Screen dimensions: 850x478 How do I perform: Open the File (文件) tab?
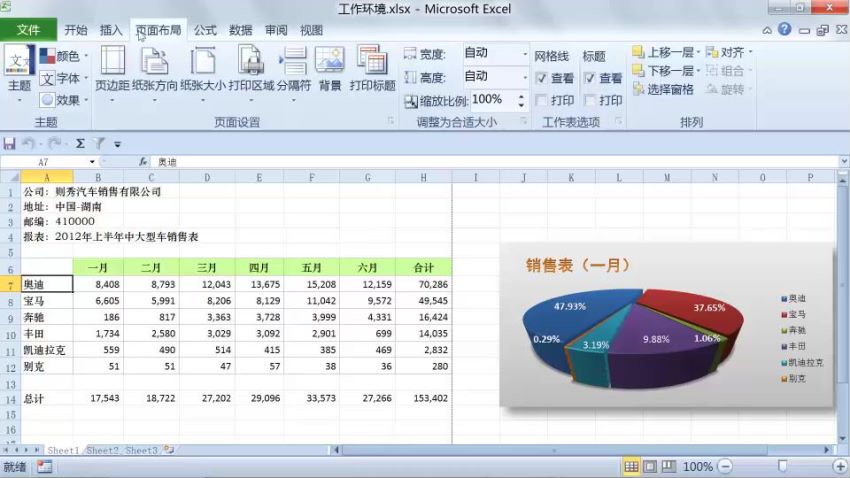point(28,30)
